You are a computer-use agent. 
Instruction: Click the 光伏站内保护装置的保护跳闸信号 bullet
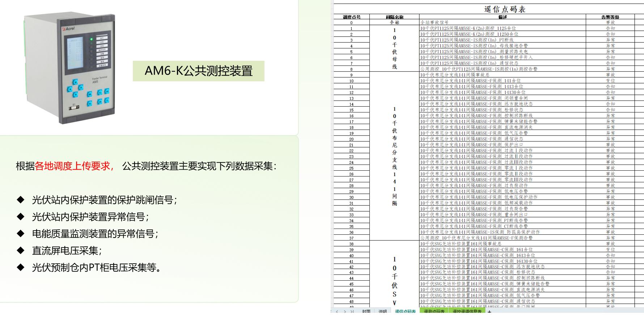(x=104, y=200)
